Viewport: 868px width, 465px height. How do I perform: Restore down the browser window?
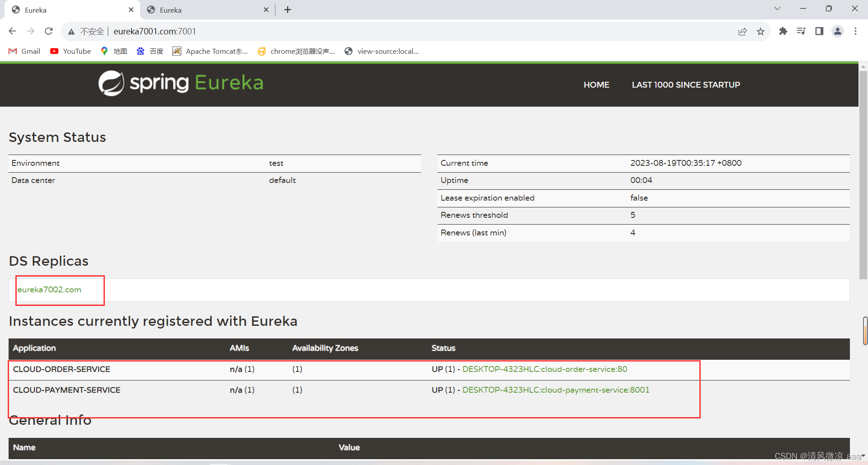tap(829, 9)
